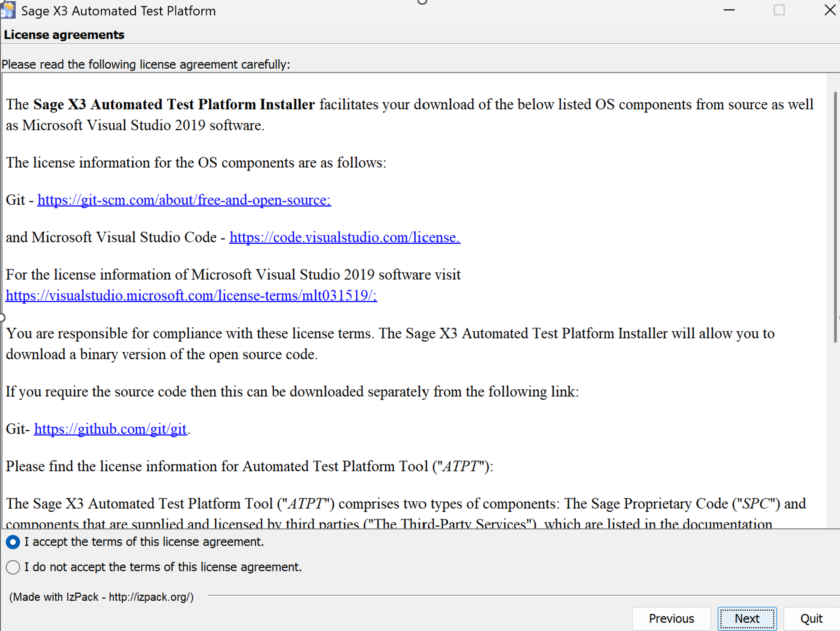The width and height of the screenshot is (840, 631).
Task: Click the 'If you require the source code' sentence
Action: point(292,392)
